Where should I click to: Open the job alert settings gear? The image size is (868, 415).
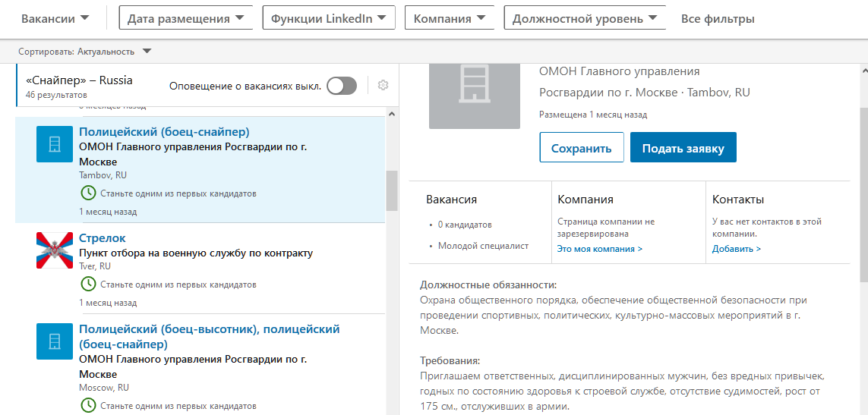click(x=383, y=85)
